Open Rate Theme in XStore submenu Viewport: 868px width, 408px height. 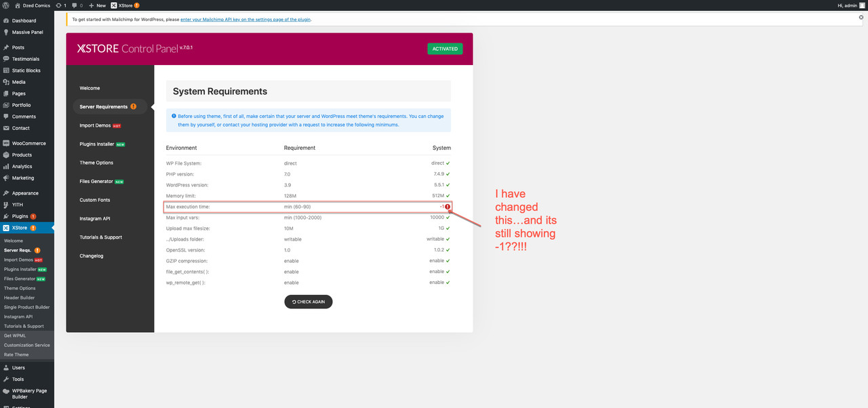click(x=16, y=354)
